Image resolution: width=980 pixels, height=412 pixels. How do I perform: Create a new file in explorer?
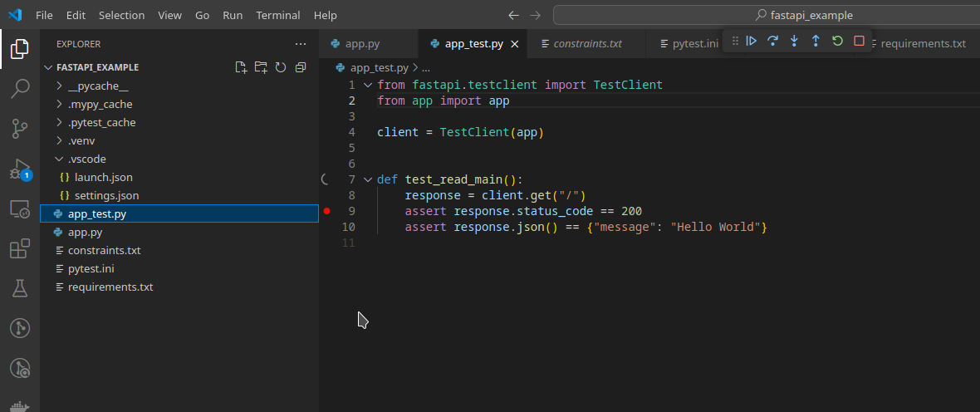coord(241,67)
